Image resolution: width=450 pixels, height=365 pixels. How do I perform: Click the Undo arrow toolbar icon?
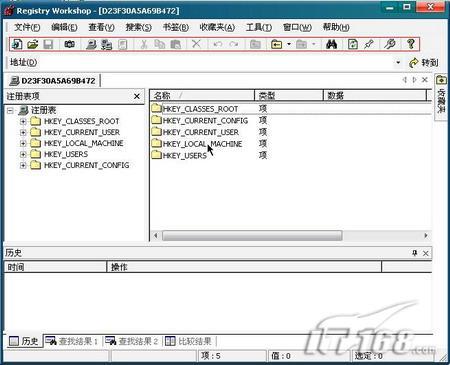[x=218, y=44]
